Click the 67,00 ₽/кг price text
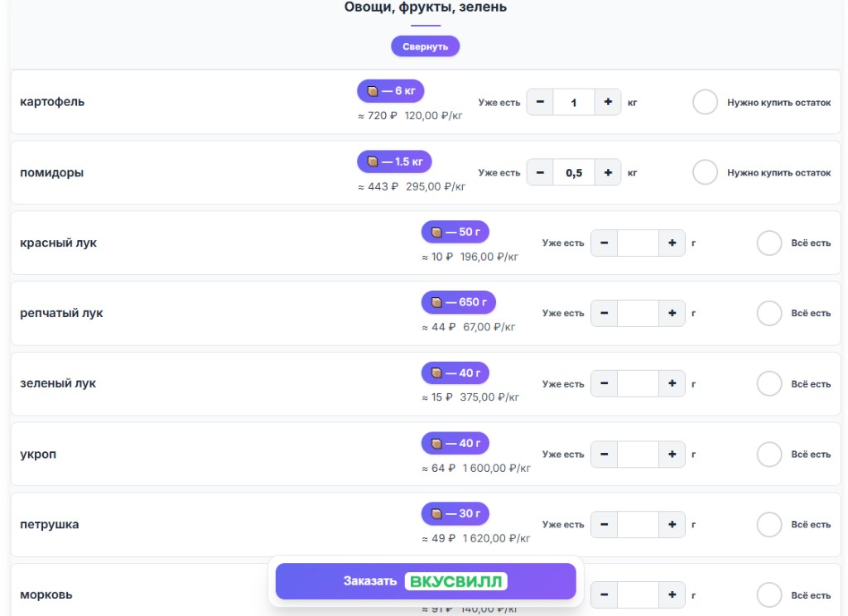 click(489, 327)
